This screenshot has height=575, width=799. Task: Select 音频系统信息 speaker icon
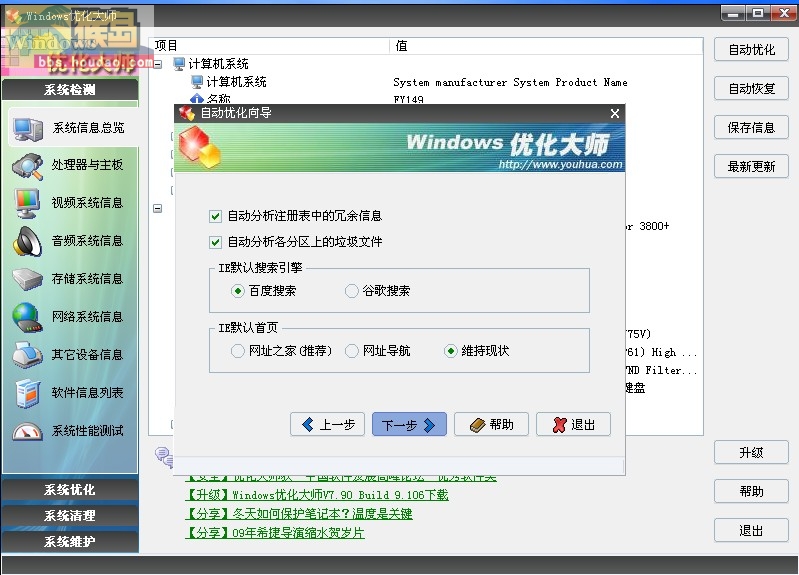tap(28, 241)
